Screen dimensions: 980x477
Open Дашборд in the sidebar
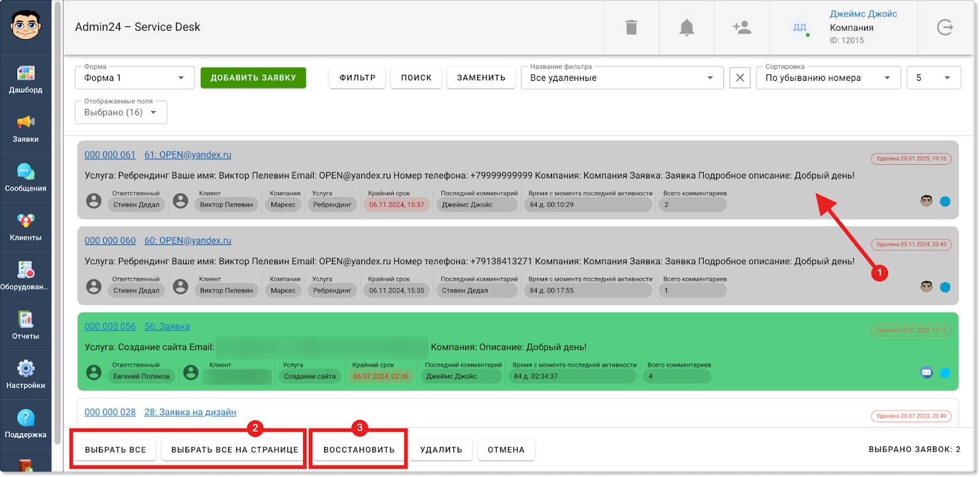(x=26, y=80)
